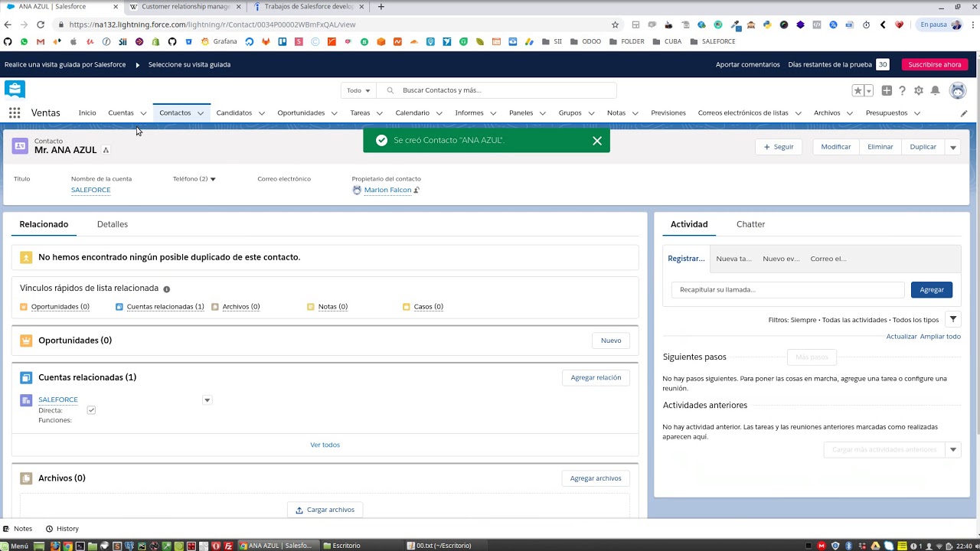Click the edit navigation pencil icon

pyautogui.click(x=964, y=113)
